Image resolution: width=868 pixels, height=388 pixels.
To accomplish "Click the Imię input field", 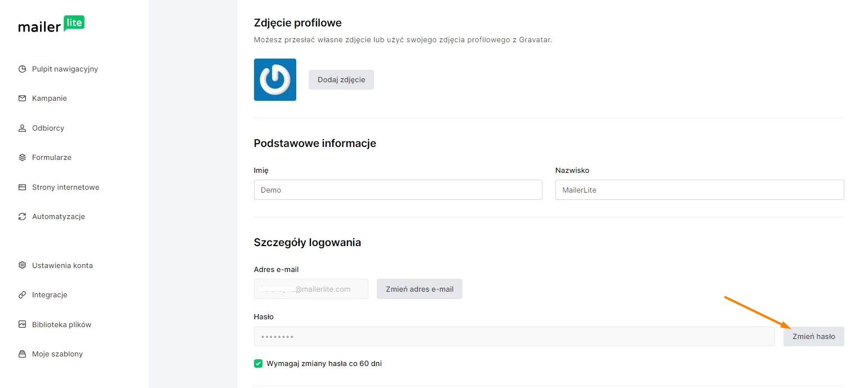I will tap(398, 190).
